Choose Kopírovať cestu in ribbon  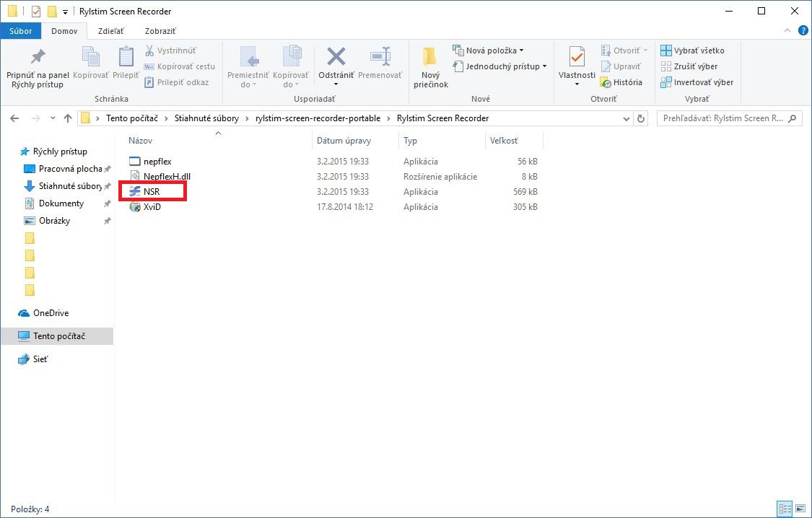click(x=179, y=66)
